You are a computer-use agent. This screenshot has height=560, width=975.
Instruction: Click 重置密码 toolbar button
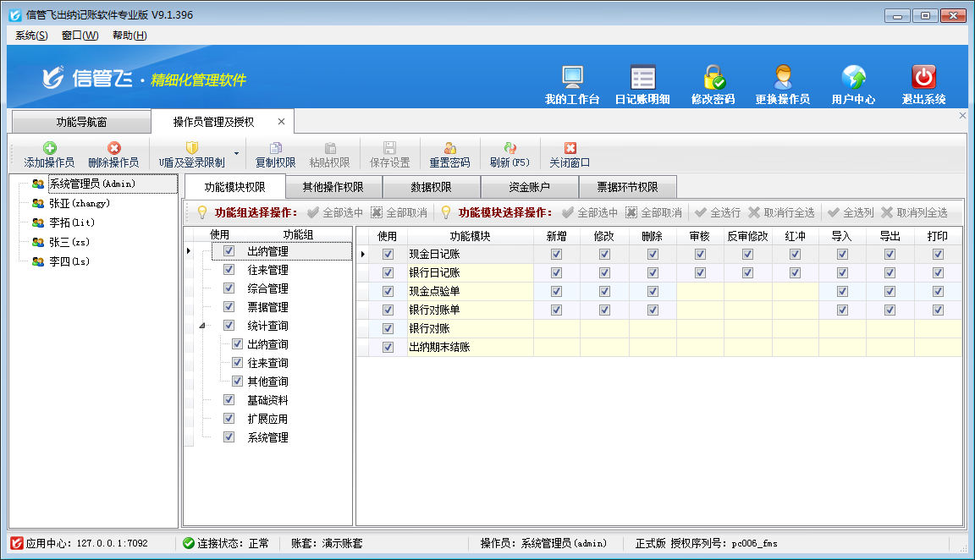click(x=449, y=155)
